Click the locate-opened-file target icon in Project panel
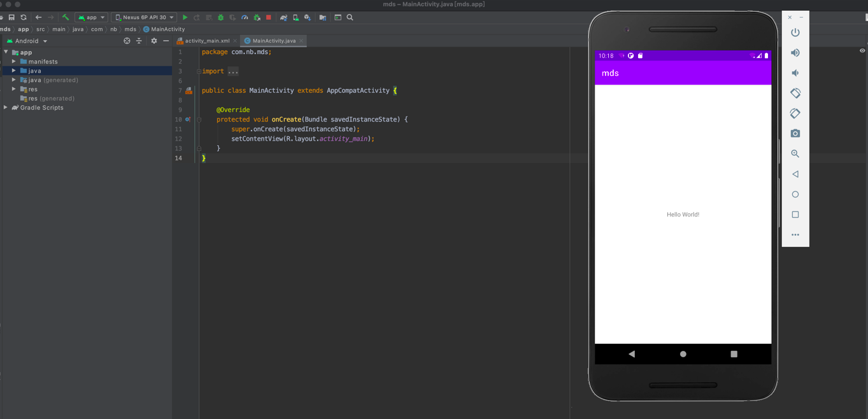This screenshot has height=419, width=868. (127, 41)
